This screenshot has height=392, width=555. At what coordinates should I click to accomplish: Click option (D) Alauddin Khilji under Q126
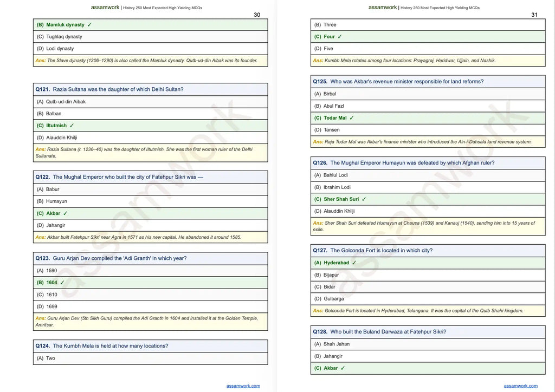point(428,211)
